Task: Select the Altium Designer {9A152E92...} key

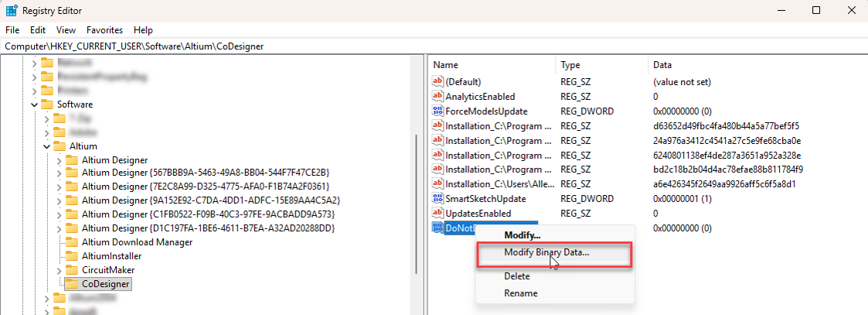Action: tap(210, 200)
